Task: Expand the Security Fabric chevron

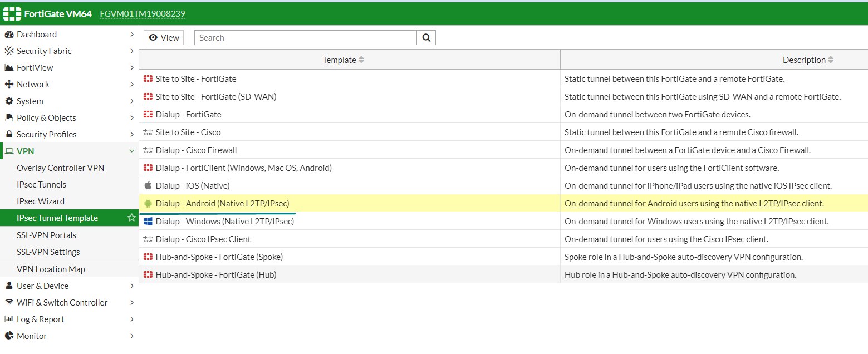Action: tap(132, 51)
